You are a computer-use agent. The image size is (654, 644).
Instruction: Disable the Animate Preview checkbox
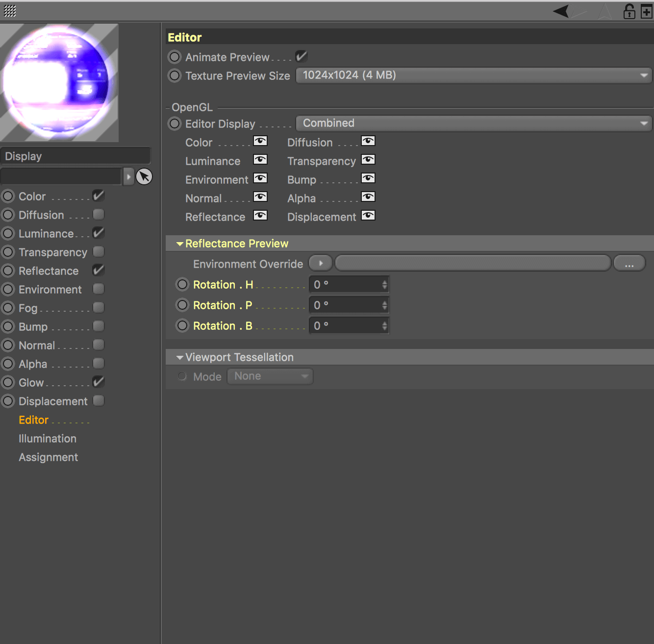click(301, 56)
